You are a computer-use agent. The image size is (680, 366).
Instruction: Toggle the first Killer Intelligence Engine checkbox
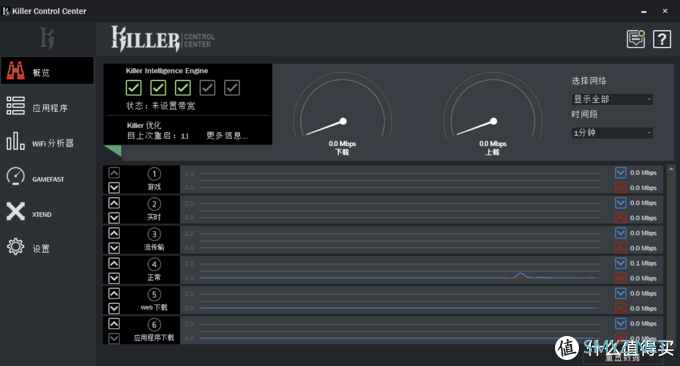[134, 88]
